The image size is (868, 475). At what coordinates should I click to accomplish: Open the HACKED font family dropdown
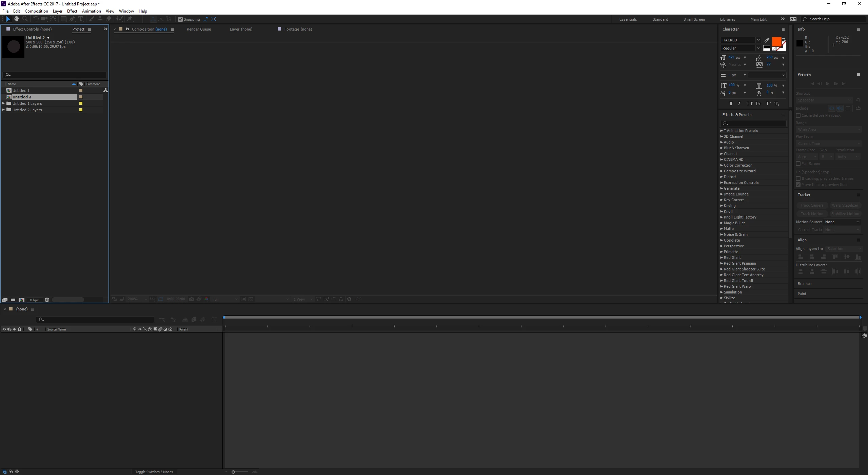click(x=758, y=40)
